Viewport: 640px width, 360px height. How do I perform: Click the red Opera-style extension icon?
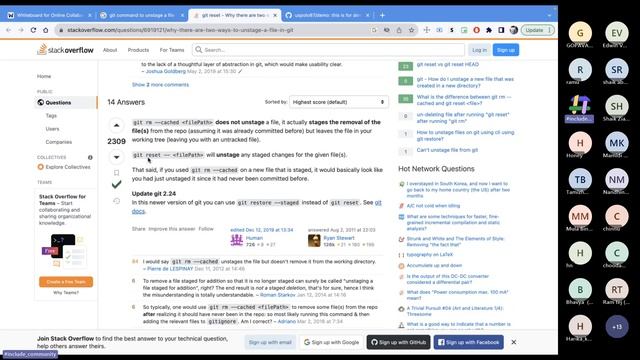pyautogui.click(x=476, y=30)
